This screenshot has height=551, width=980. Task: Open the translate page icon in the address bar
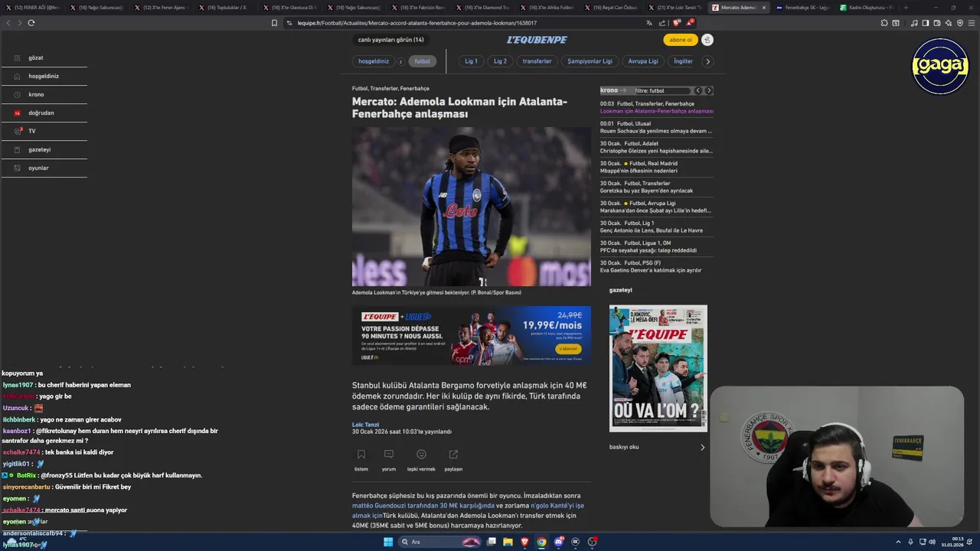click(649, 23)
